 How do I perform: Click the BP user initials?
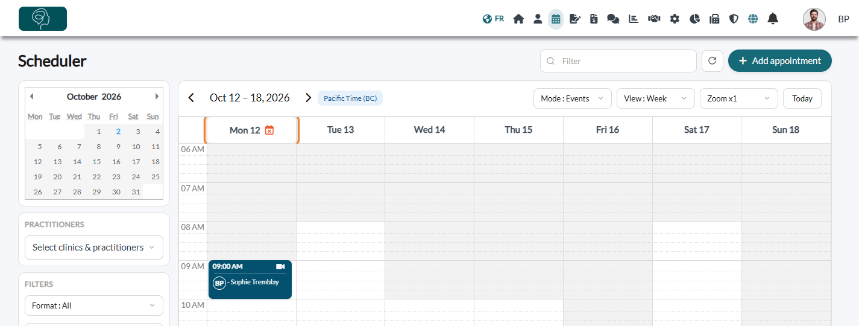point(843,19)
